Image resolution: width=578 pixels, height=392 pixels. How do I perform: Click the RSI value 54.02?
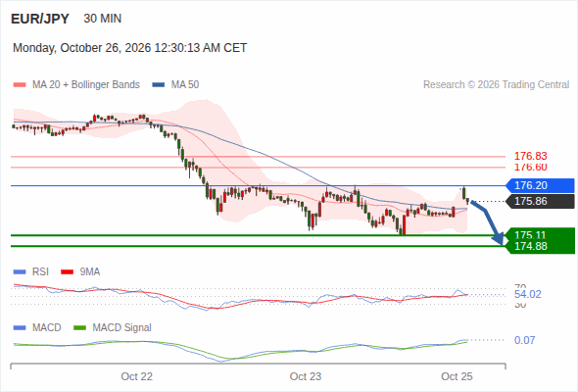[x=528, y=294]
